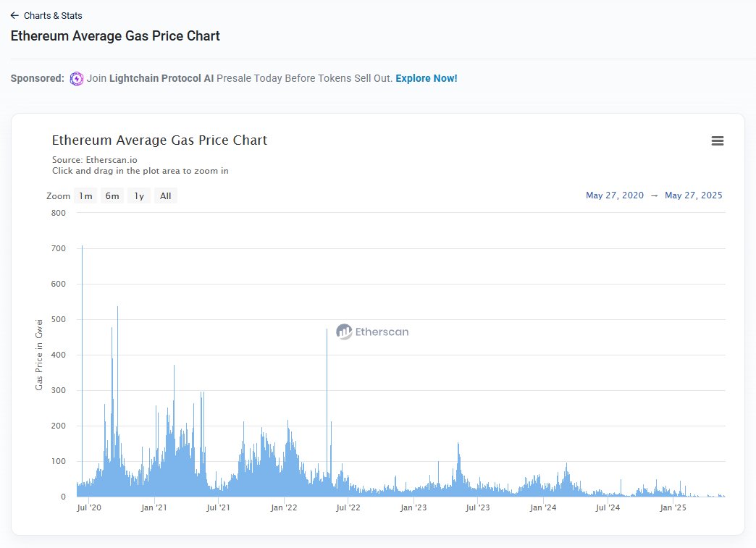Edit the end date May 27, 2025
756x548 pixels.
tap(693, 195)
